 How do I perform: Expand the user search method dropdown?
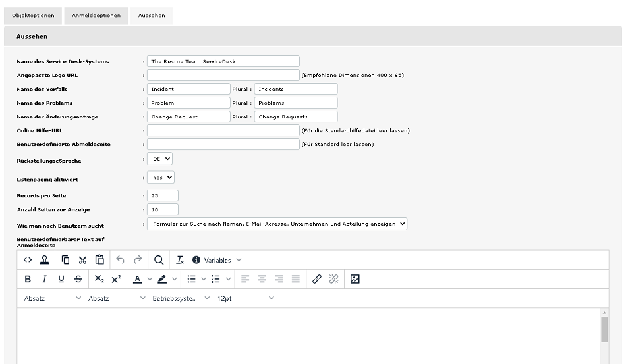(x=276, y=224)
